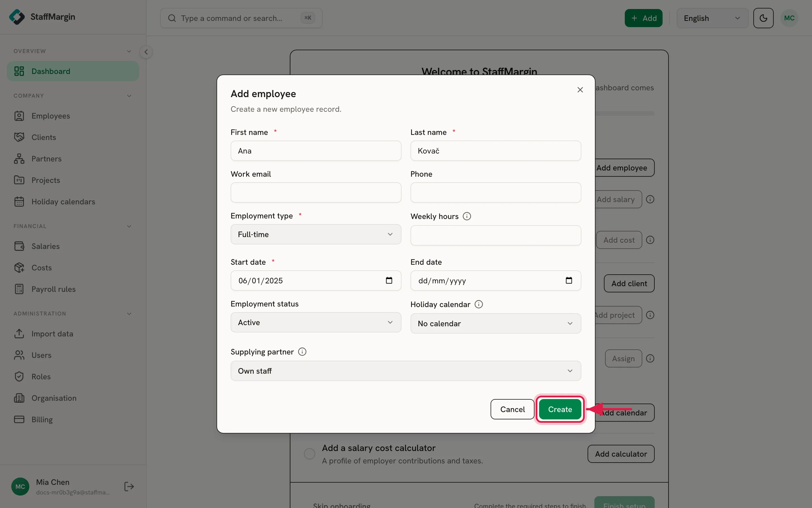Toggle salary cost calculator step circle
This screenshot has width=812, height=508.
point(309,454)
